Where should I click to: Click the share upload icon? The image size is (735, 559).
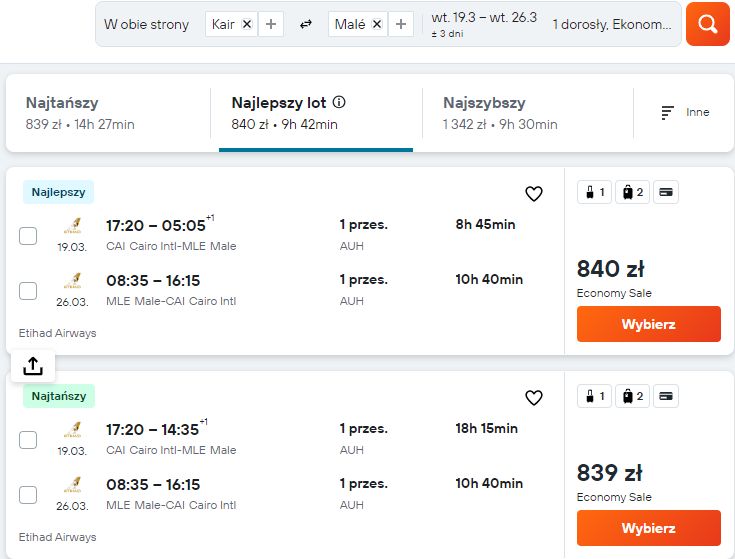(33, 366)
